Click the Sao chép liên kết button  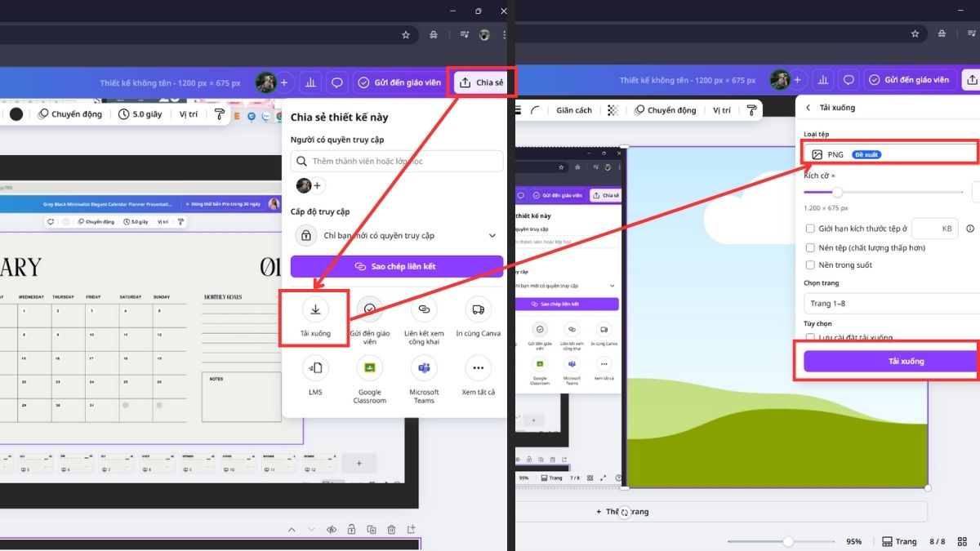point(397,267)
